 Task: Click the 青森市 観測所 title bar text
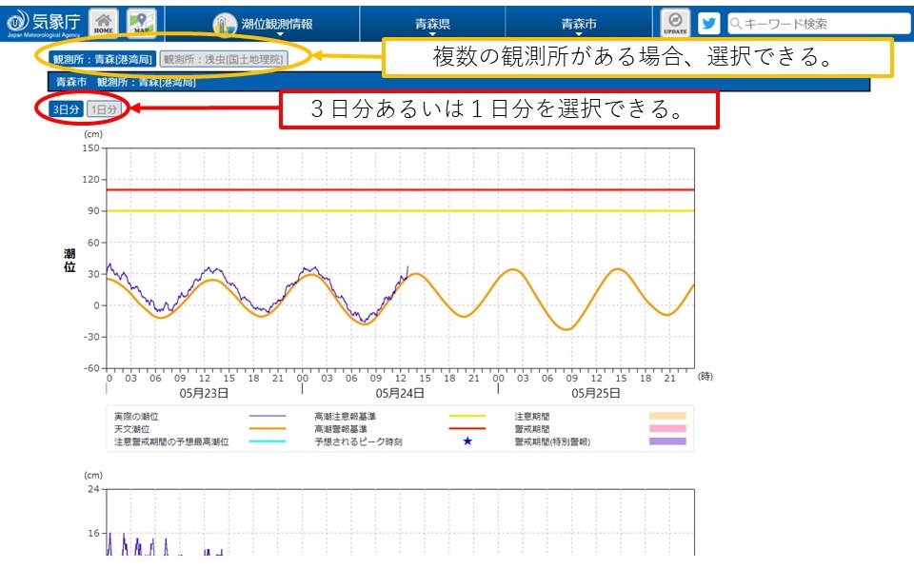click(x=126, y=82)
